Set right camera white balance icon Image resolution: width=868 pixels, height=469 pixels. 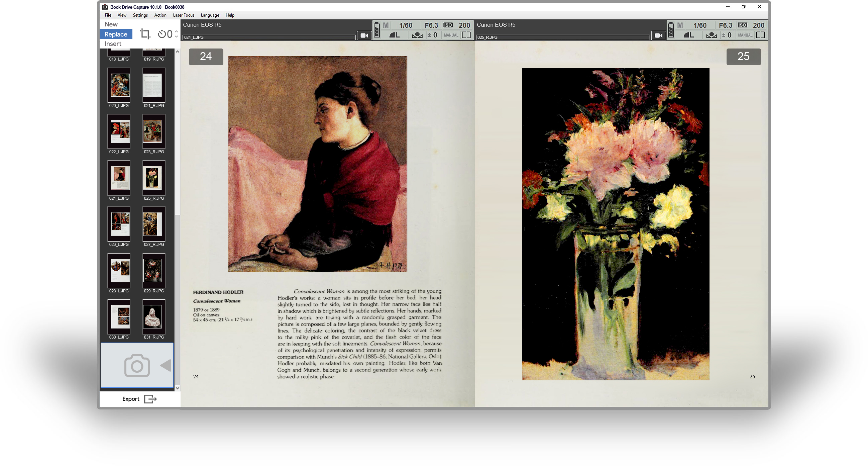click(x=711, y=35)
